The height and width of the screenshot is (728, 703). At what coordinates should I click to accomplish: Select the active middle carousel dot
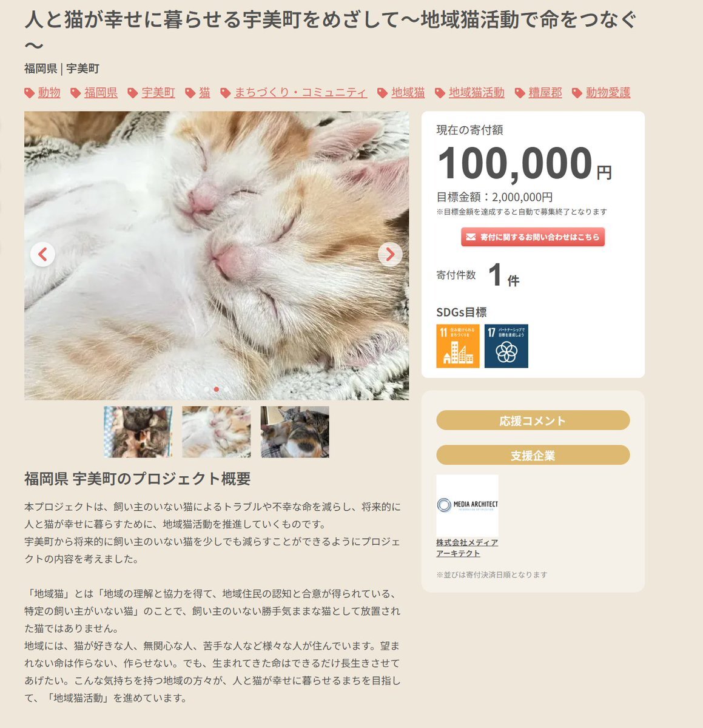click(217, 389)
